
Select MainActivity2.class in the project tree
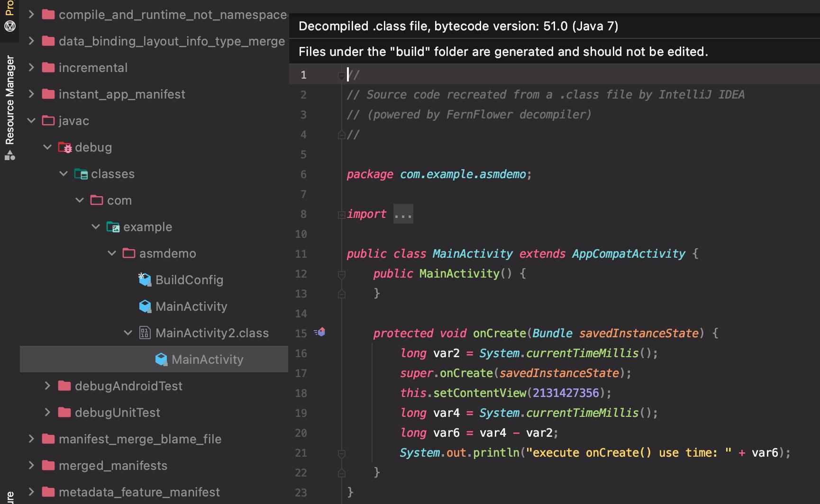(x=212, y=333)
